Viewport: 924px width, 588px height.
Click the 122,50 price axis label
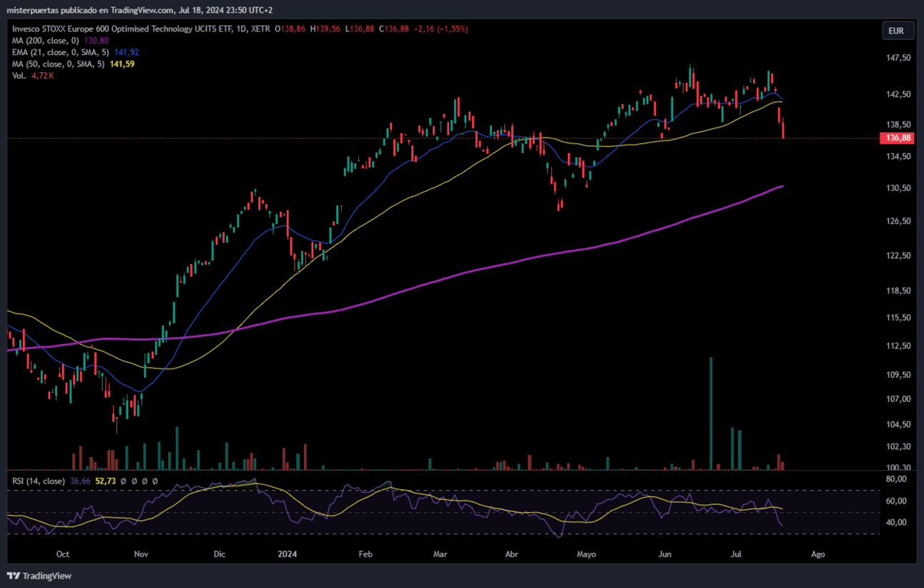(897, 255)
